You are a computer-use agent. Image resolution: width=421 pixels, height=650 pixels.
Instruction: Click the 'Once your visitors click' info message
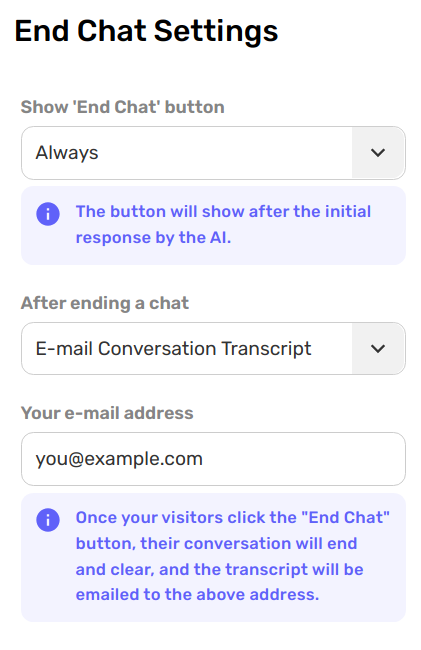tap(213, 557)
